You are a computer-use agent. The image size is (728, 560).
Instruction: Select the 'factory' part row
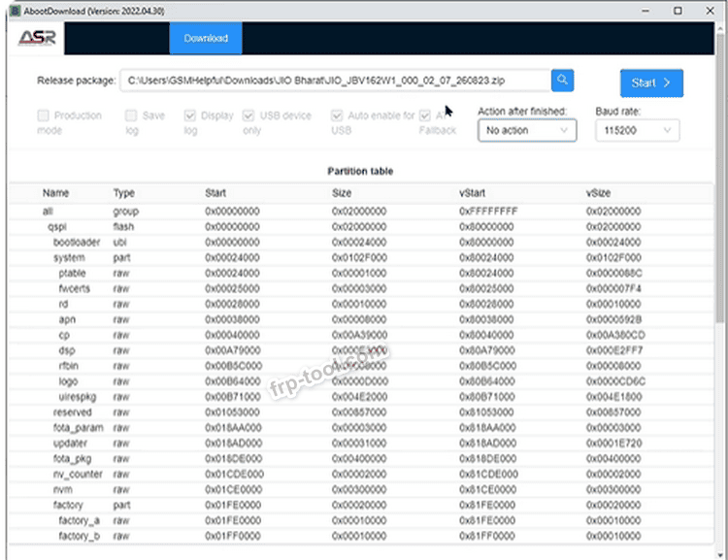point(361,505)
